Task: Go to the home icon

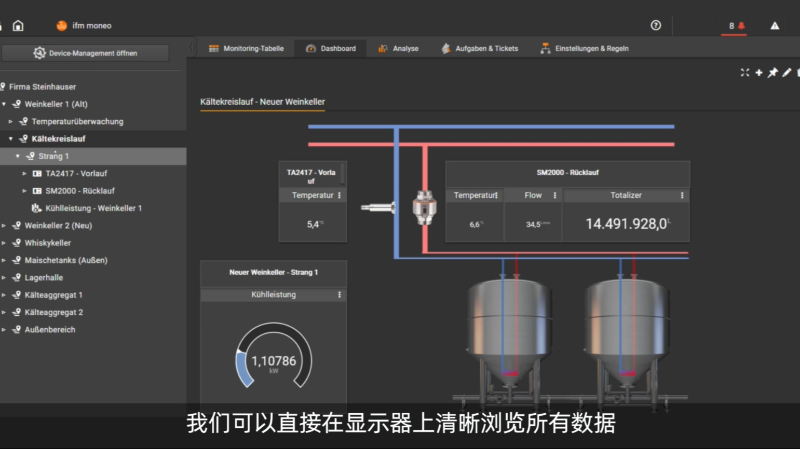Action: (18, 26)
